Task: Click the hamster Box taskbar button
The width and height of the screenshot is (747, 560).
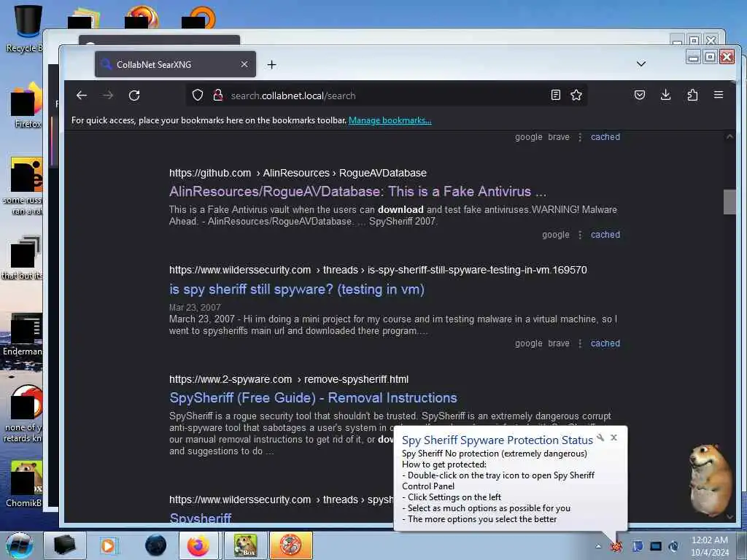Action: point(245,545)
